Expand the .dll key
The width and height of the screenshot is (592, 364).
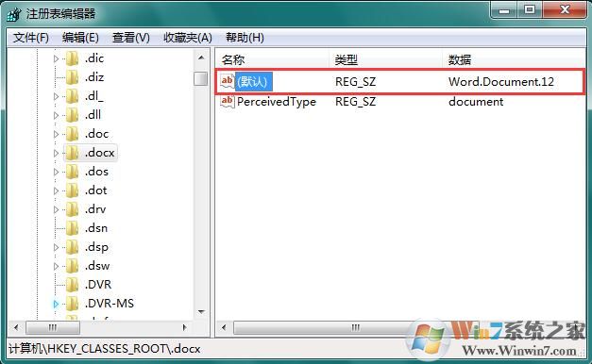tap(56, 115)
